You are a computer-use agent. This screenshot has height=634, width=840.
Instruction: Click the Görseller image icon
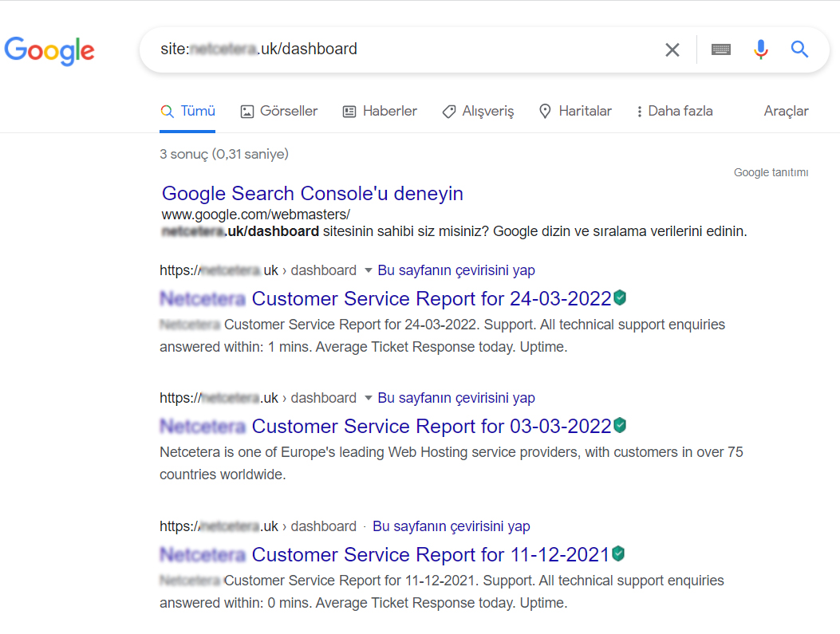(247, 112)
